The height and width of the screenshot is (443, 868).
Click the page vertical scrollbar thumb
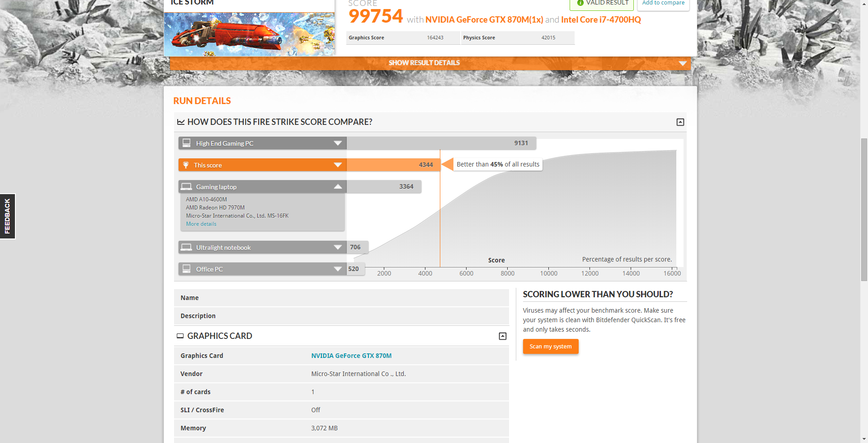[x=864, y=210]
